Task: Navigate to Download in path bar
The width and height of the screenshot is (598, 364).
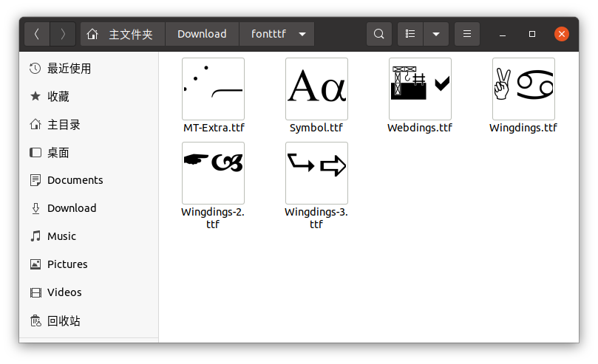Action: [202, 34]
